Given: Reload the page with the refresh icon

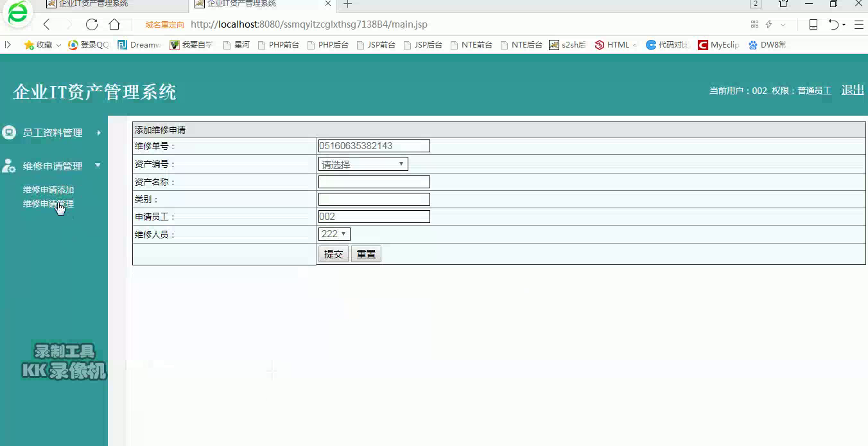Looking at the screenshot, I should click(92, 24).
